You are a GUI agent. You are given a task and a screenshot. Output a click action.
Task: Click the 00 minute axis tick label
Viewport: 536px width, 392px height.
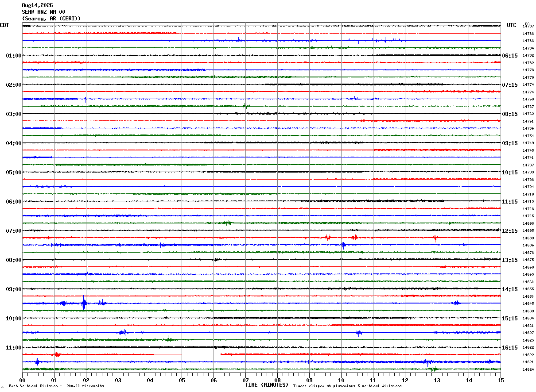tap(22, 380)
